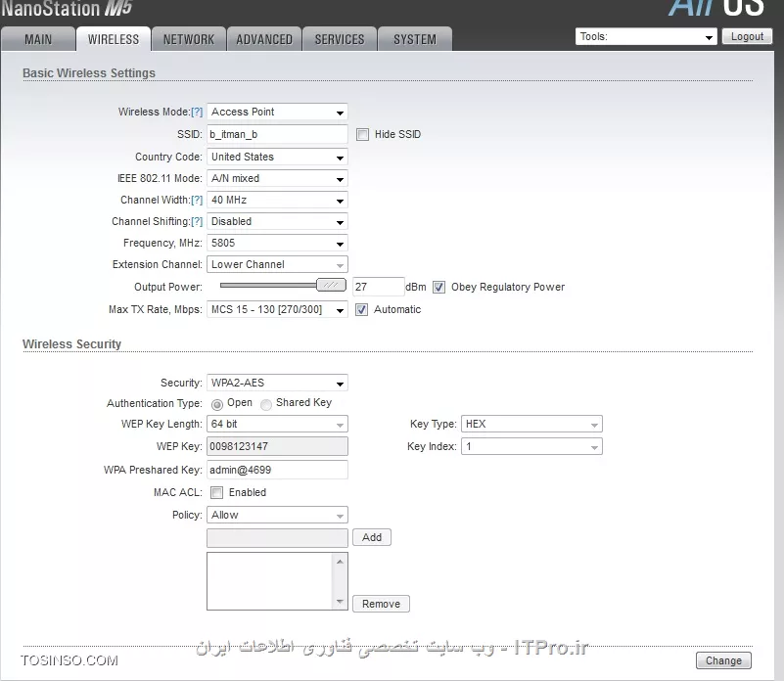Open the Policy dropdown

click(x=277, y=515)
